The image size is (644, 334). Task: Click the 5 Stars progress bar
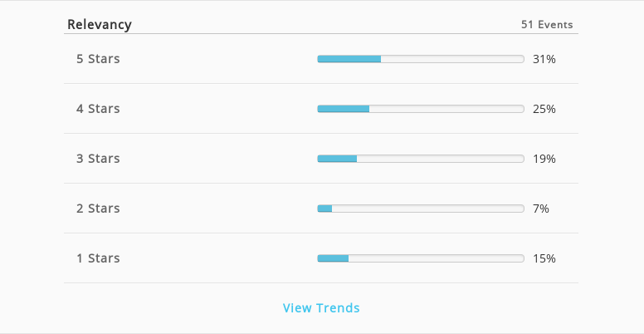tap(421, 59)
